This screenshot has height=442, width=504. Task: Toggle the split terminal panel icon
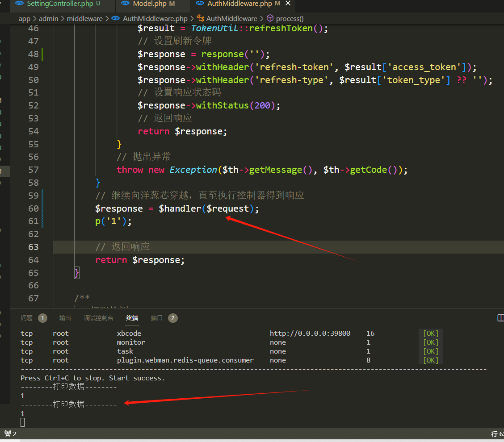[500, 318]
